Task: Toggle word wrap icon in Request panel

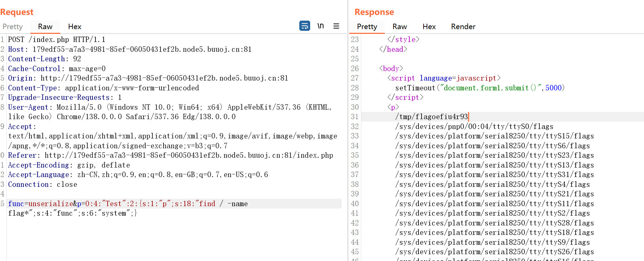Action: tap(305, 26)
